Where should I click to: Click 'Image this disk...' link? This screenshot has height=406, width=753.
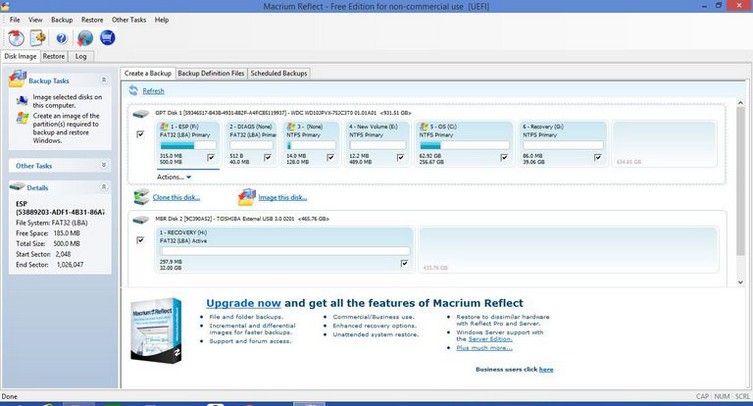[x=282, y=197]
